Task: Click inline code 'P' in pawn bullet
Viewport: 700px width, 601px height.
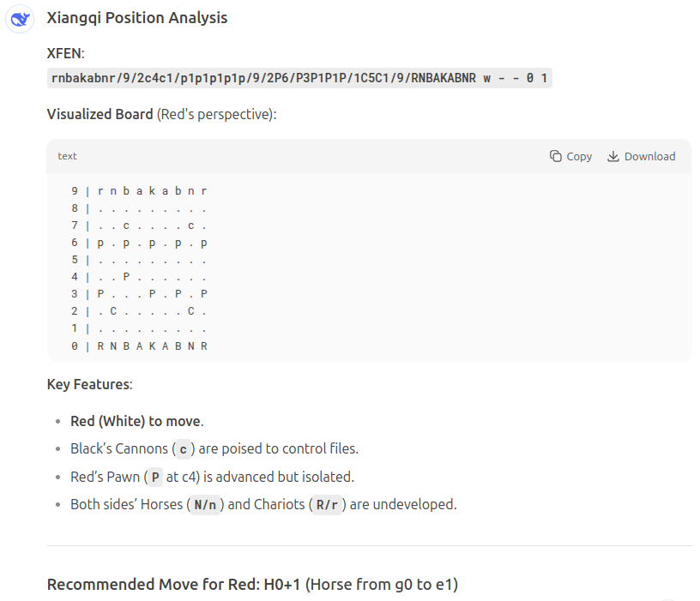Action: tap(155, 477)
